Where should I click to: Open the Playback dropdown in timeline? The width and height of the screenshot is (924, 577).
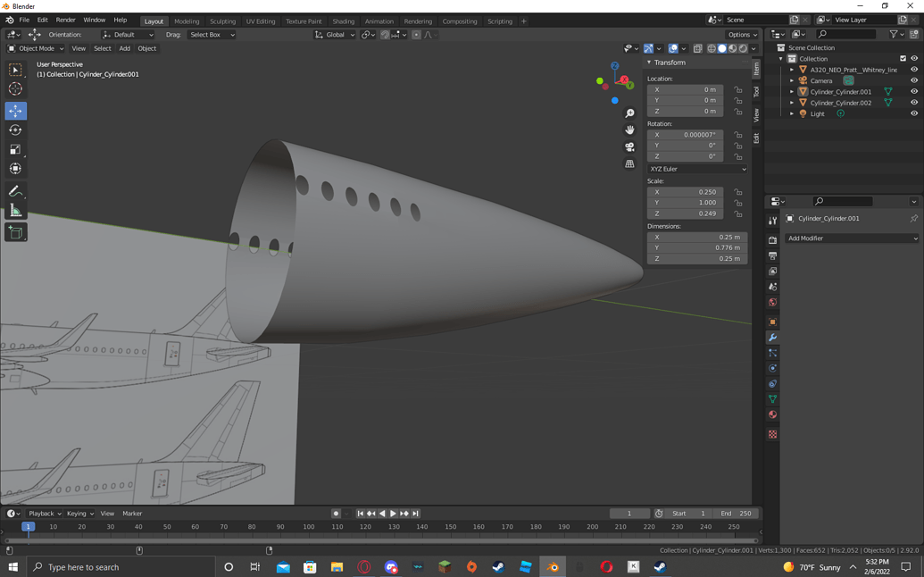[45, 514]
